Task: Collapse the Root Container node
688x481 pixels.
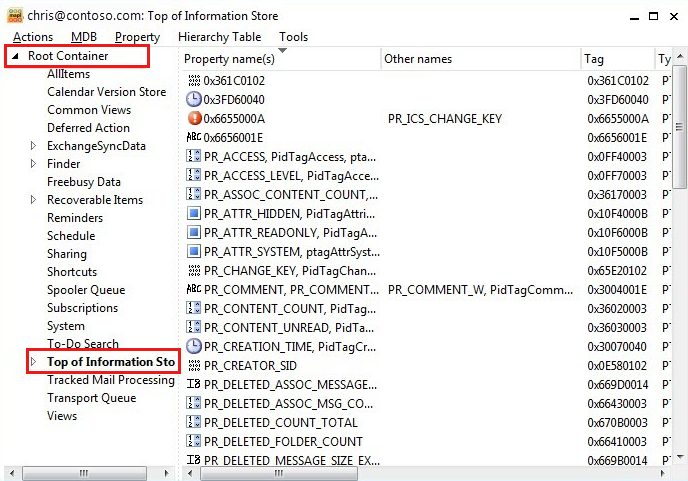Action: tap(15, 56)
